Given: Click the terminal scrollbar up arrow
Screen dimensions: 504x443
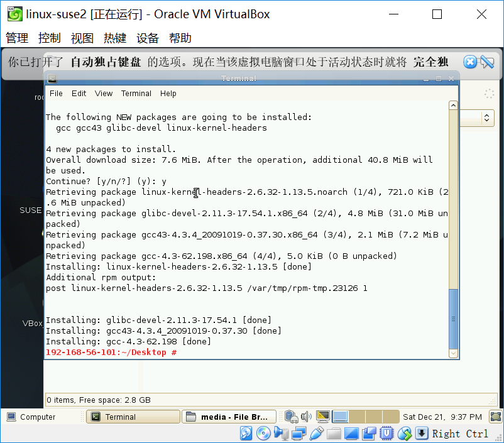Looking at the screenshot, I should coord(453,106).
